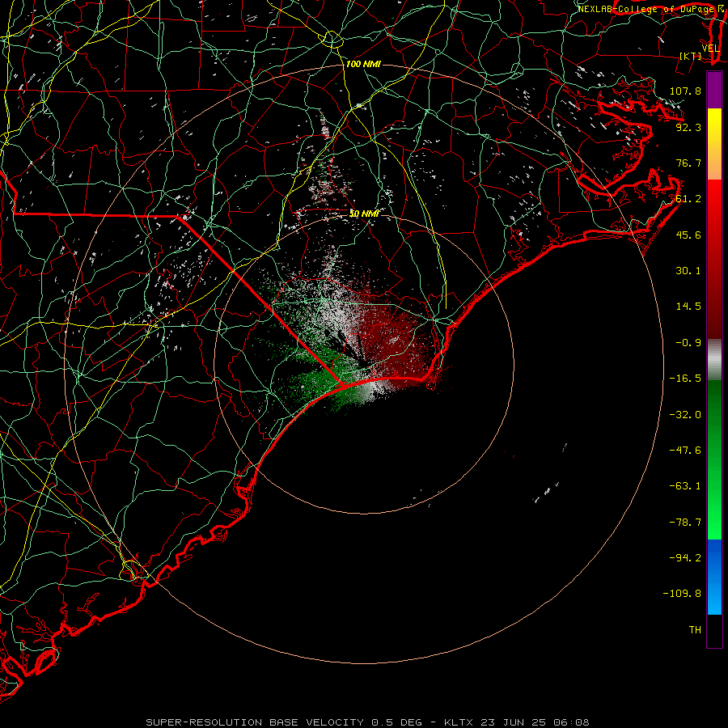Click the TH legend label

(x=695, y=630)
